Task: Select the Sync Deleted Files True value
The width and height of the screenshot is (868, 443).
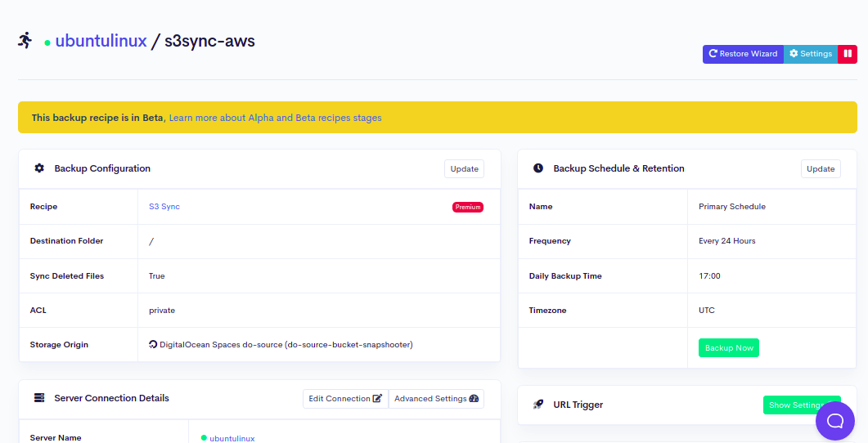Action: 156,276
